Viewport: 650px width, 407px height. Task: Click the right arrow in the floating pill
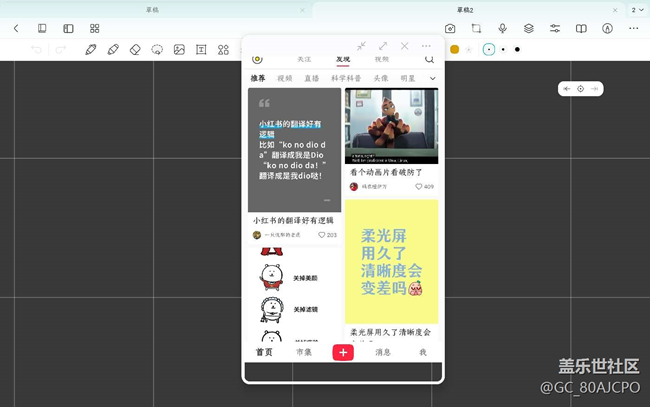(594, 89)
